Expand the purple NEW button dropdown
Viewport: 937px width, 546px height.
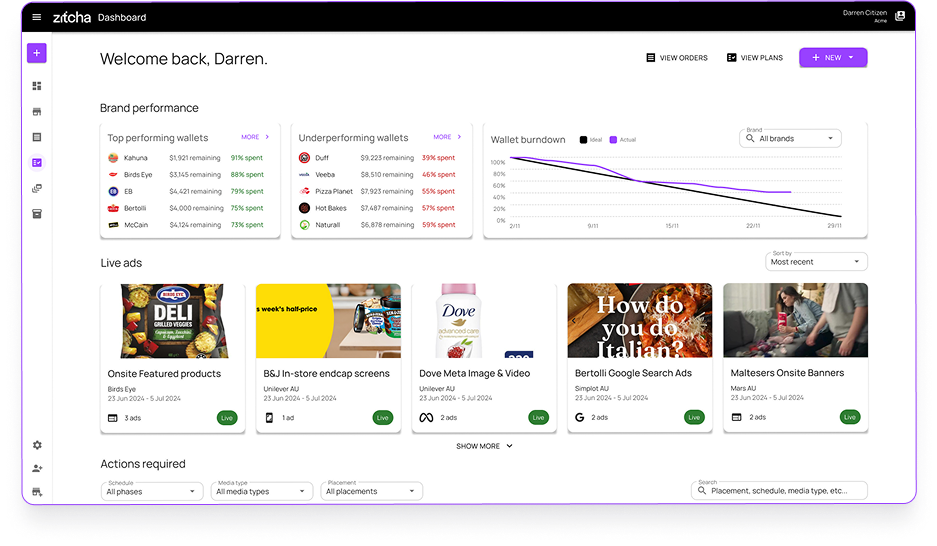tap(833, 57)
